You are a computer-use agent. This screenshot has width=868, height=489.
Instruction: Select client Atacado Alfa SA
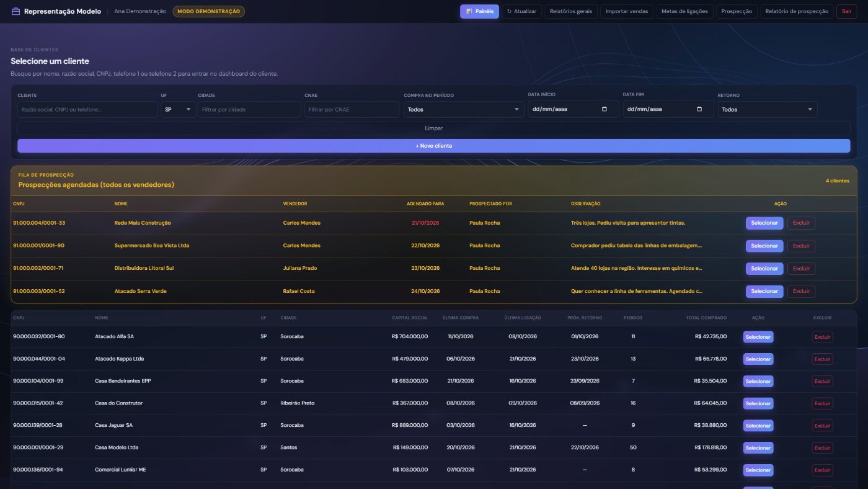pyautogui.click(x=758, y=337)
